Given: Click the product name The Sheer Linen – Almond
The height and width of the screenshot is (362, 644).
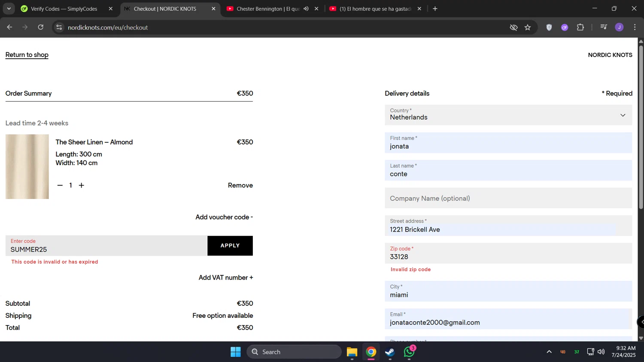Looking at the screenshot, I should click(94, 142).
